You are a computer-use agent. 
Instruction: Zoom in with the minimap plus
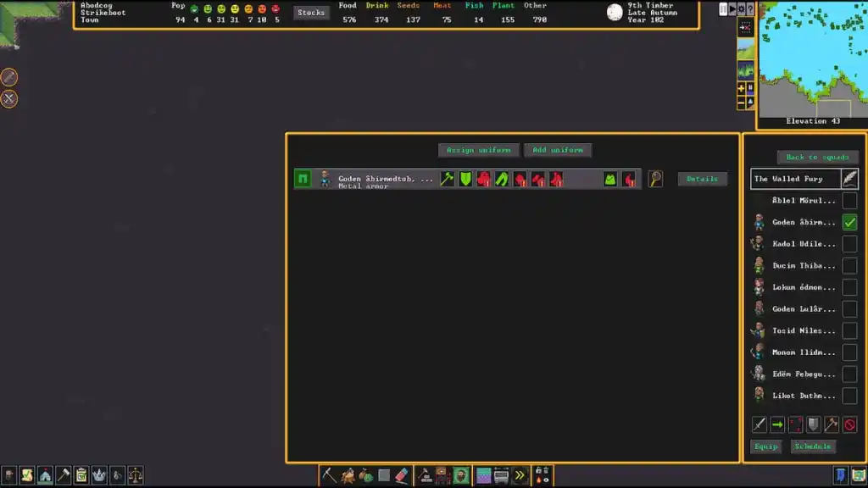[741, 88]
